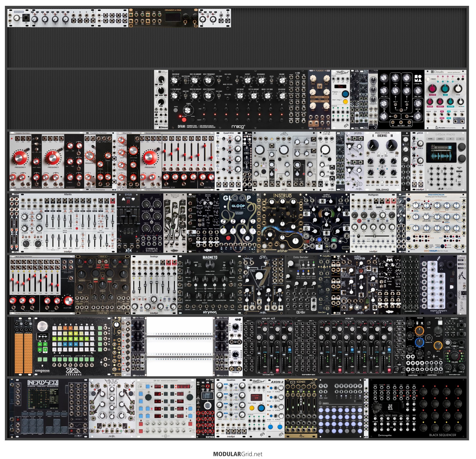Click the Erica Synths logo on Black Sequencer
The height and width of the screenshot is (459, 476).
pos(385,435)
